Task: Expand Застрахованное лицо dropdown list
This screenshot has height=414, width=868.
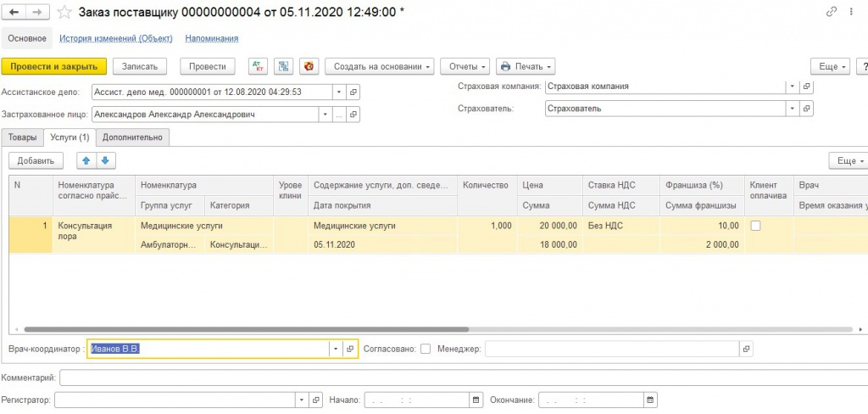Action: 325,115
